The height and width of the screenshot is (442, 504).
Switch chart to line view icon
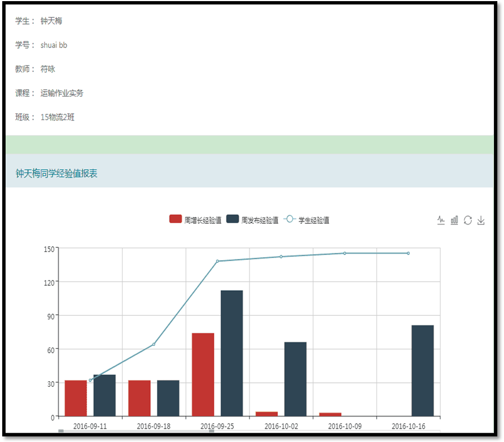pos(441,220)
